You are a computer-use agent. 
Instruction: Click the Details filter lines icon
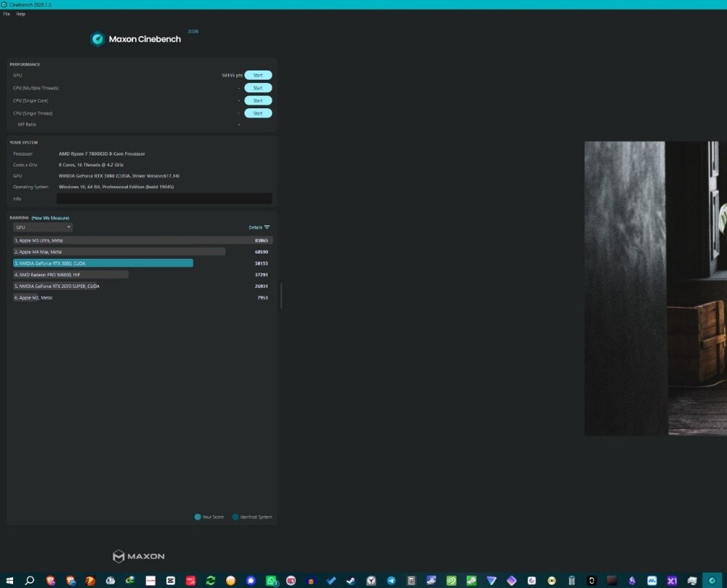pos(267,227)
